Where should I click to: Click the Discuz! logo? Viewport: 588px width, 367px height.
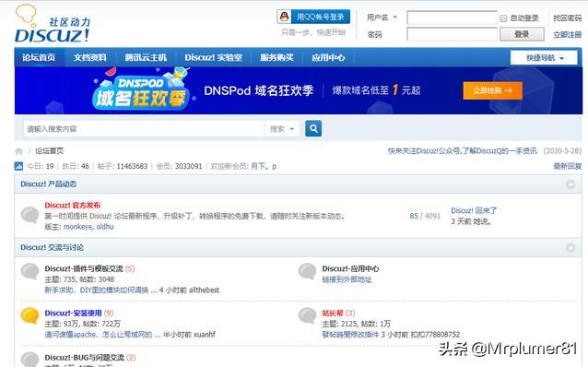coord(53,24)
